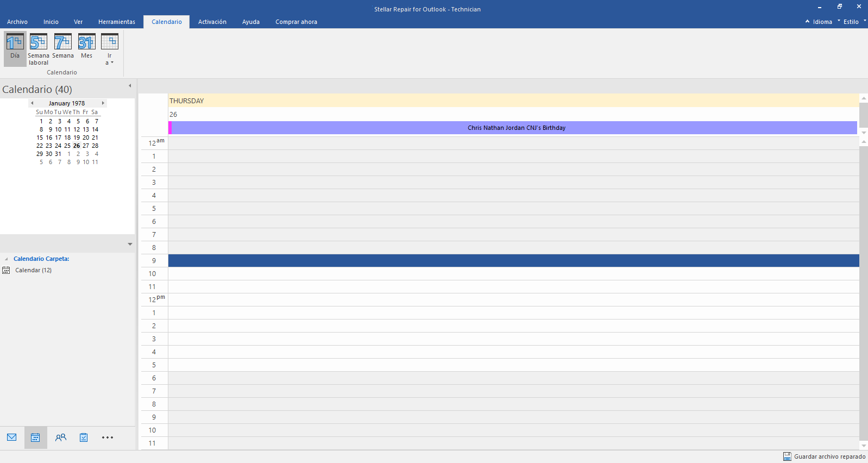Select the highlighted 9 am time slot
This screenshot has width=868, height=463.
tap(513, 261)
